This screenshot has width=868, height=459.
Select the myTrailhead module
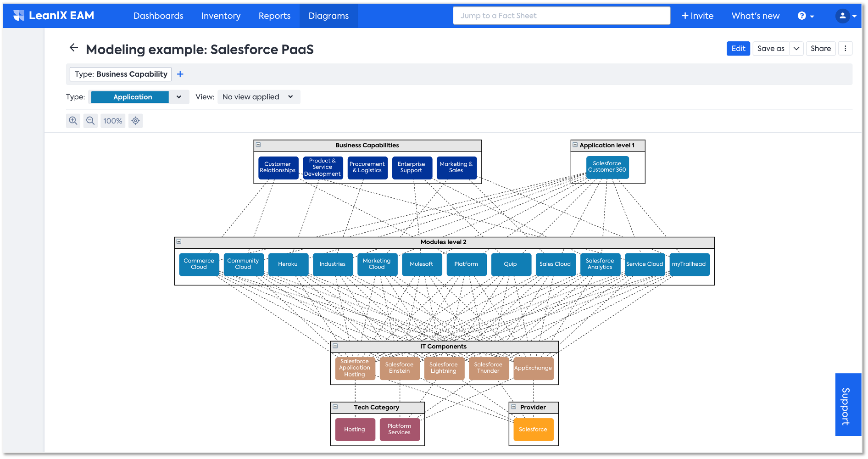click(x=690, y=264)
